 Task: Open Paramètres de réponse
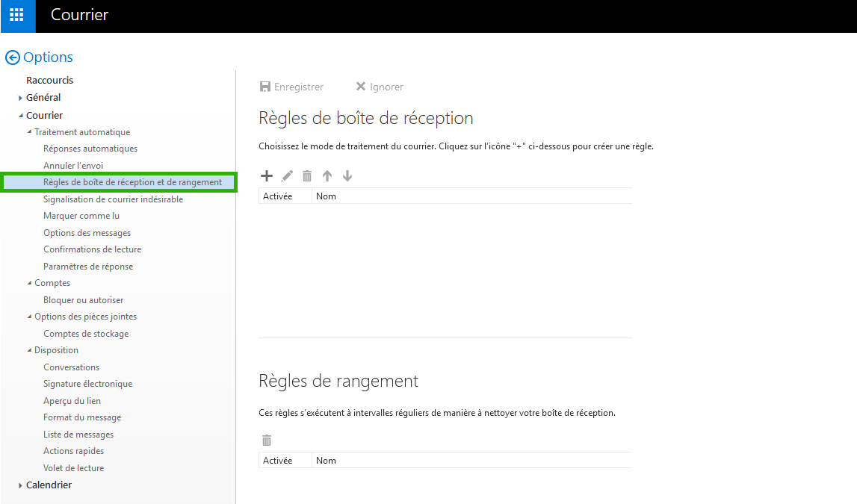pos(88,267)
